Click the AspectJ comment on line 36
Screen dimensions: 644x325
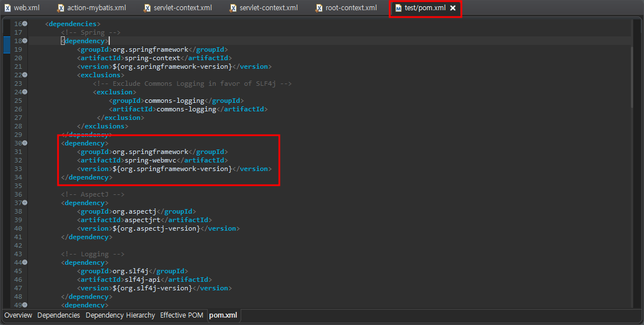93,194
